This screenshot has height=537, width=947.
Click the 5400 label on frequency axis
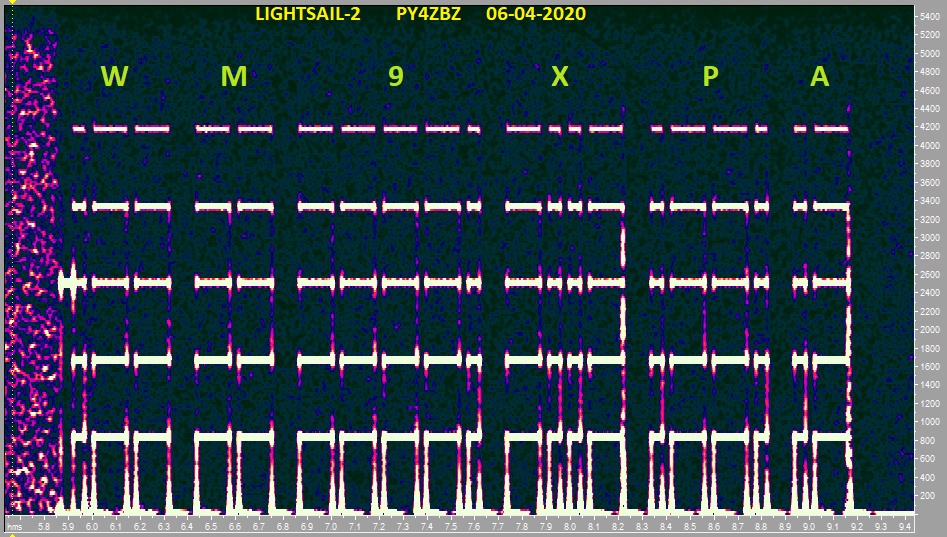coord(929,17)
